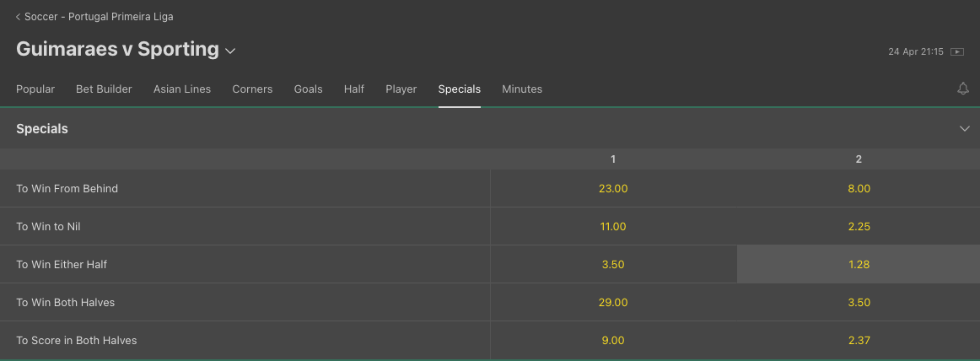Toggle Sporting To Win Either Half 1.28
Image resolution: width=980 pixels, height=361 pixels.
click(859, 264)
